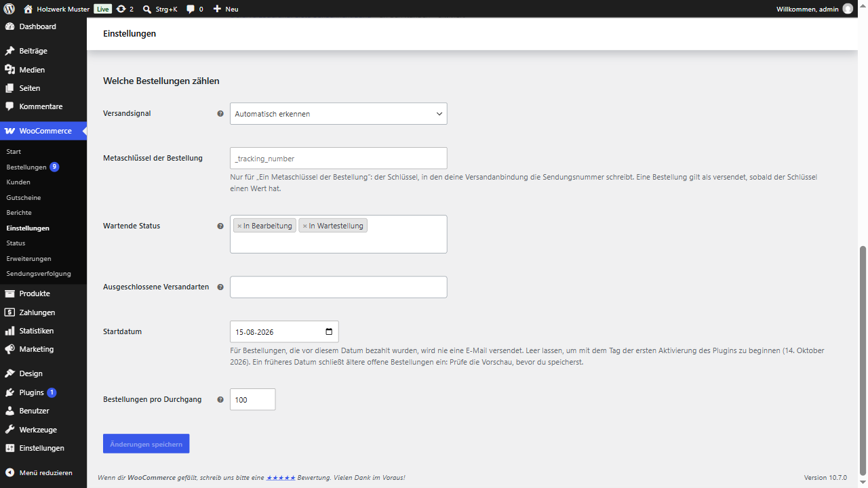Remove the 'In Bearbeitung' status tag
The image size is (868, 488).
pyautogui.click(x=239, y=226)
